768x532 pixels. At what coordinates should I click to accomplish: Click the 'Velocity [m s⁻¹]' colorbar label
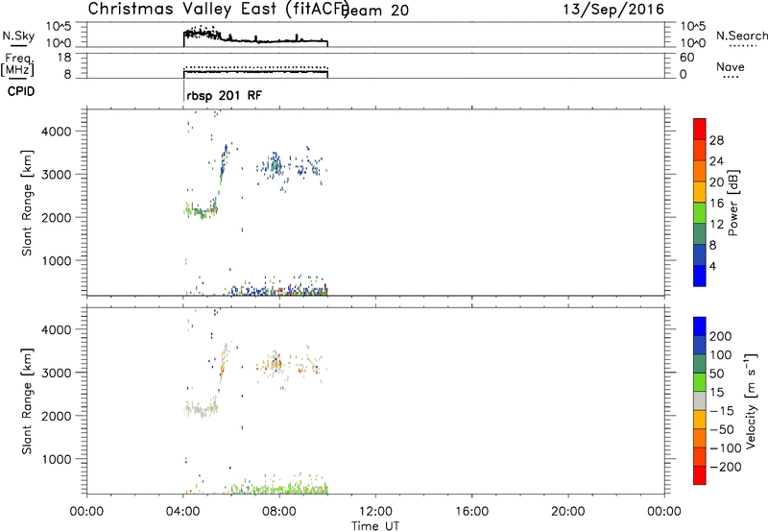(751, 400)
